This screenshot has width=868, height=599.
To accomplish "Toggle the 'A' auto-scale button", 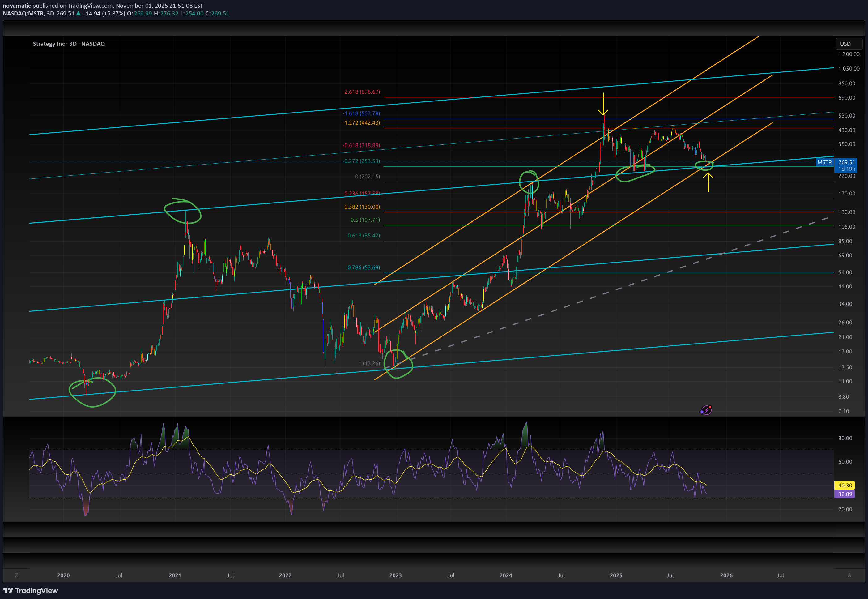I will click(849, 575).
